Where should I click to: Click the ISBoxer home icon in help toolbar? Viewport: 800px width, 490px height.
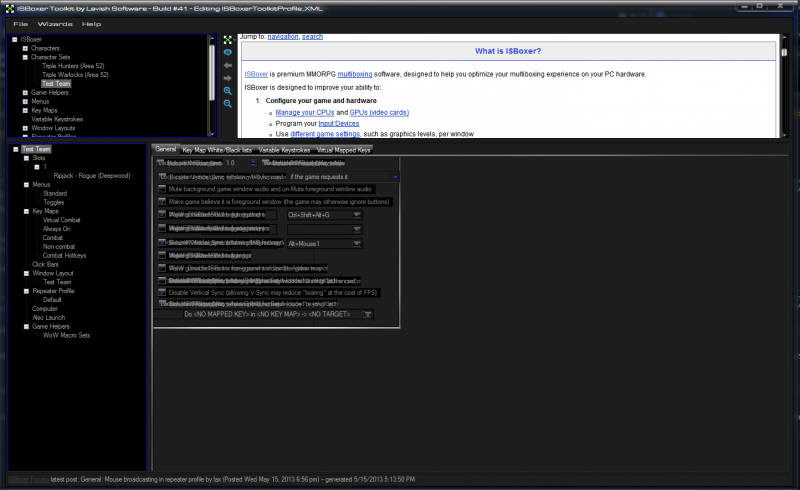[x=228, y=40]
